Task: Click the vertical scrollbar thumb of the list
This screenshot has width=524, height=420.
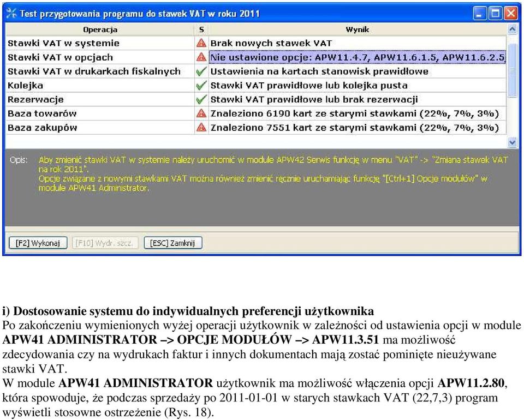Action: [512, 70]
